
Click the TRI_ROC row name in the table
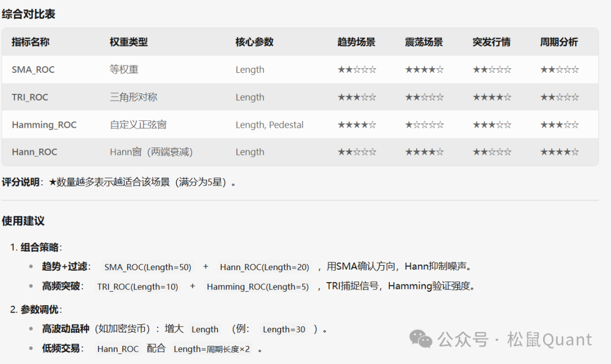coord(30,97)
